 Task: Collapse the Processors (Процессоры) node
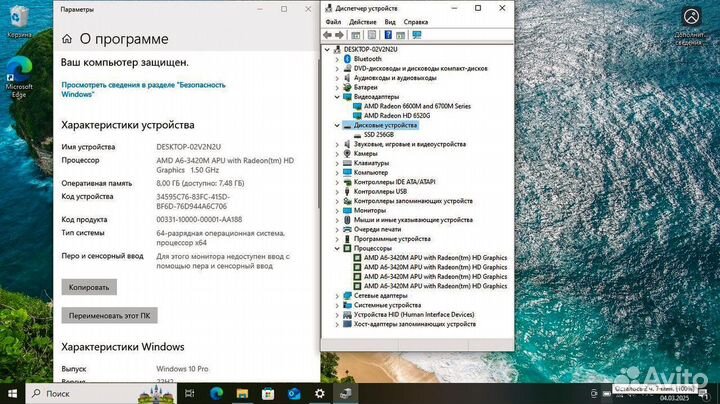click(x=337, y=248)
